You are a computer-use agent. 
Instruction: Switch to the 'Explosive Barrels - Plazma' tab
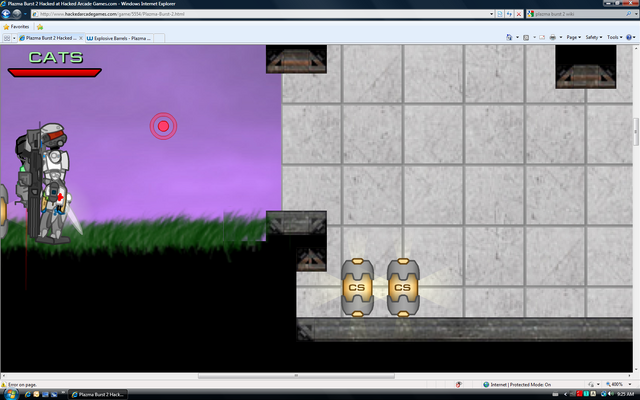pos(118,38)
